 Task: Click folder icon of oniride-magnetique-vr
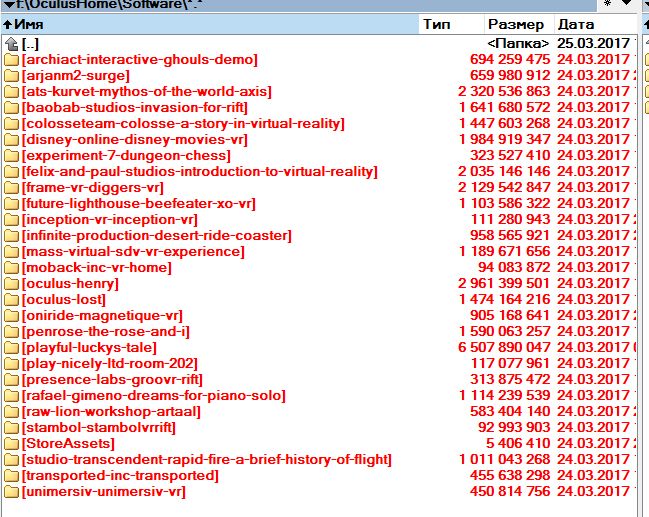(12, 316)
